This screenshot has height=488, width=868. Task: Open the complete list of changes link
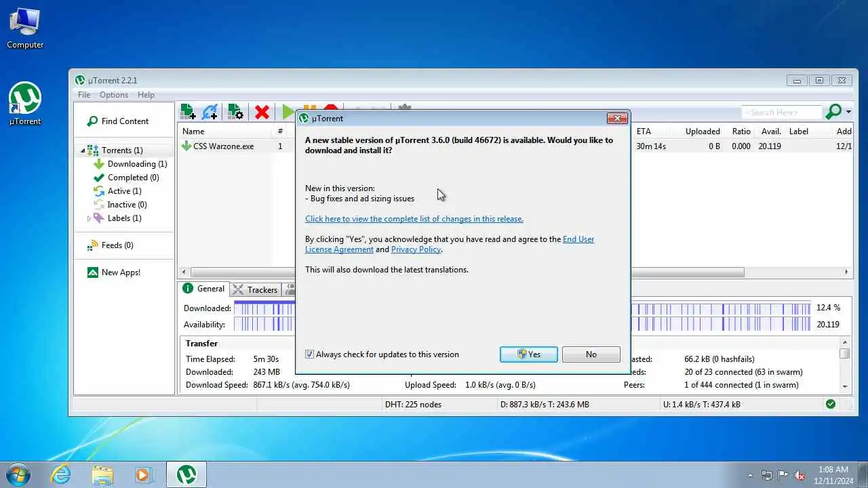[414, 219]
